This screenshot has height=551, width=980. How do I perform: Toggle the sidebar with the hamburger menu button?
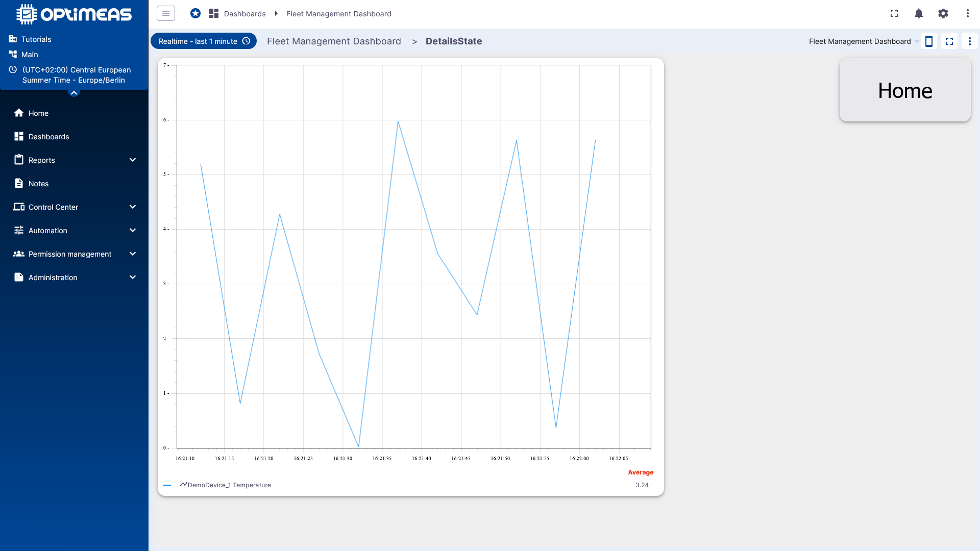(x=166, y=13)
